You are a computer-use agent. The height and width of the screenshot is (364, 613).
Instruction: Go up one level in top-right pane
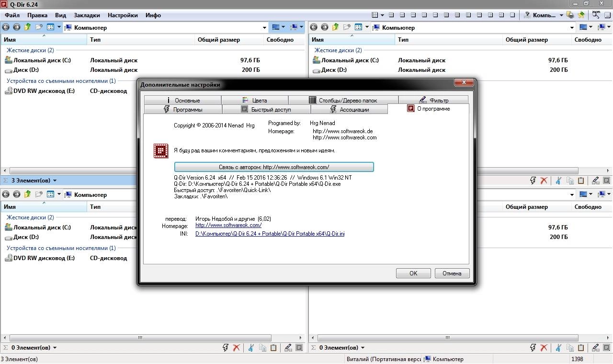336,27
